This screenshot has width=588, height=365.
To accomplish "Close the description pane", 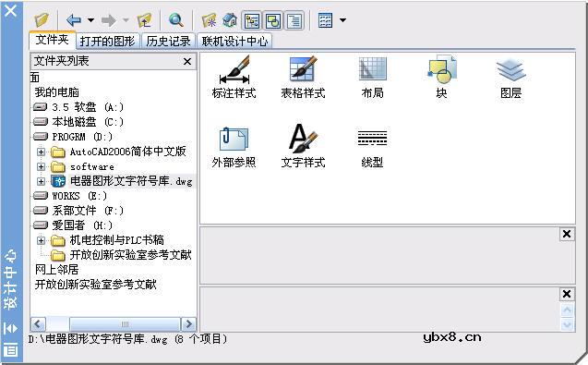I will [567, 294].
